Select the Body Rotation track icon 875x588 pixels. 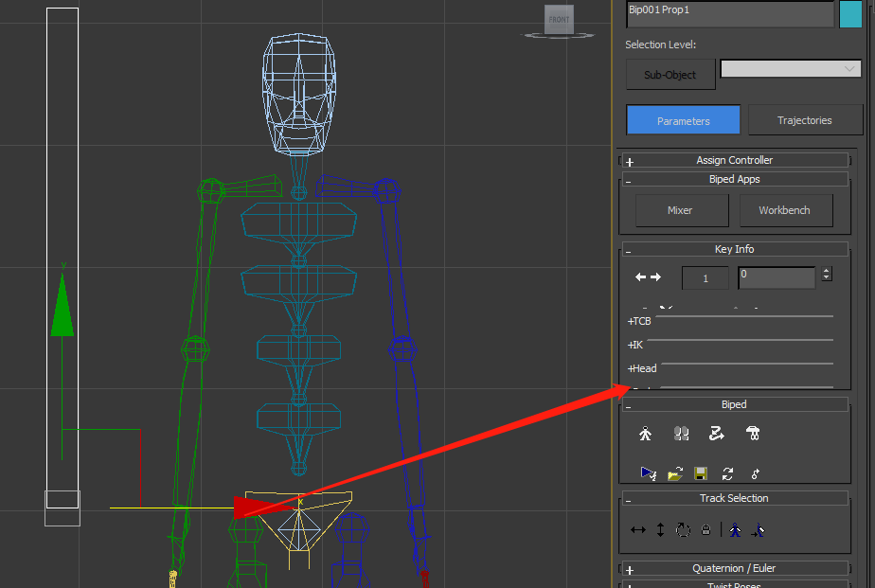coord(683,530)
